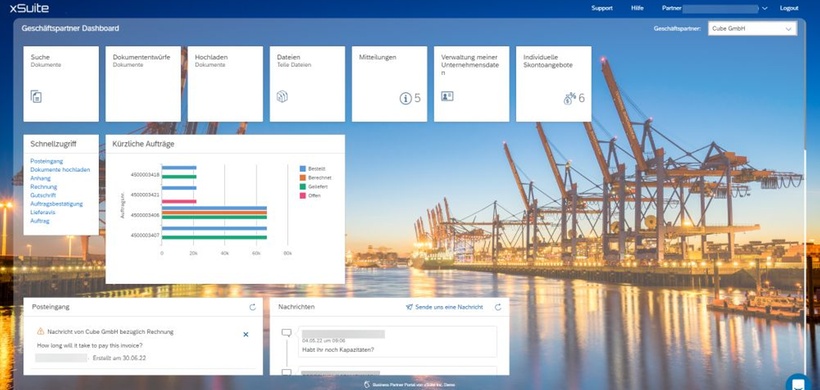This screenshot has width=820, height=390.
Task: Click the speech bubble icon of 04.05.22 message
Action: point(286,332)
